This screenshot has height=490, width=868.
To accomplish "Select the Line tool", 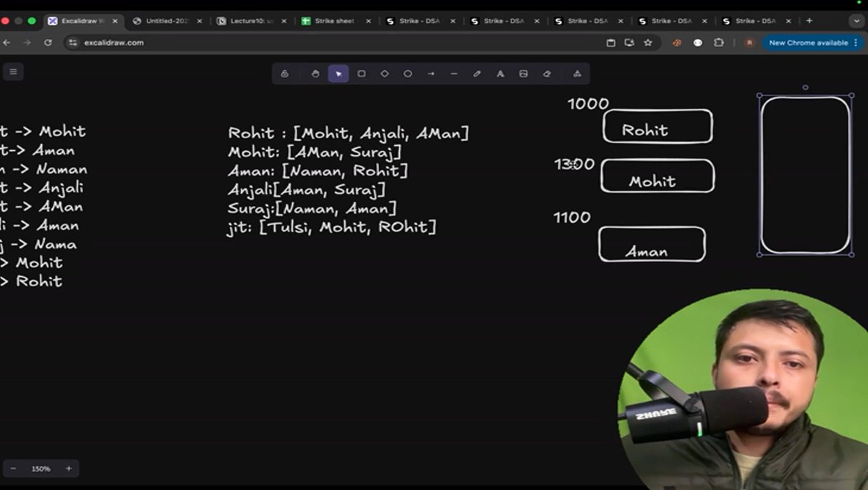I will click(x=454, y=74).
